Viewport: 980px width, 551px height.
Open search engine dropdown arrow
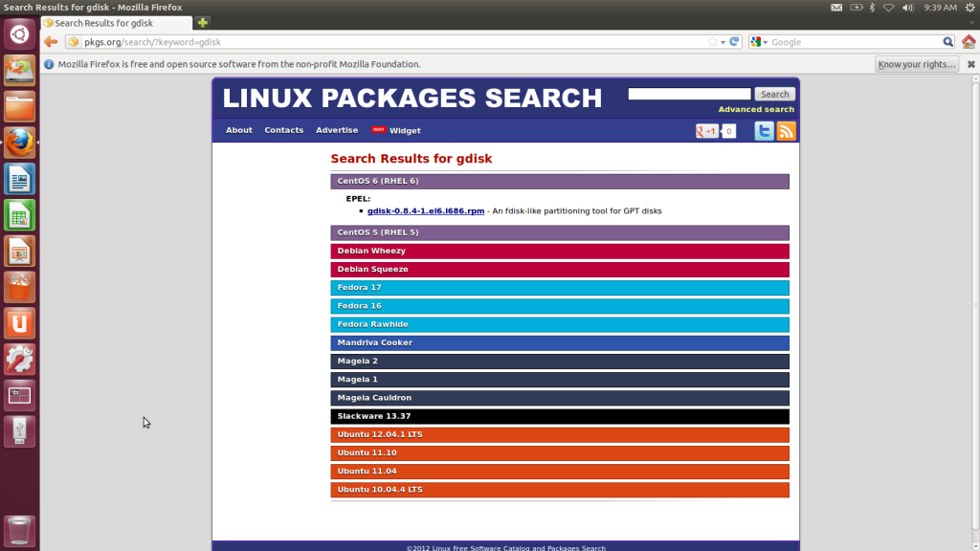766,42
